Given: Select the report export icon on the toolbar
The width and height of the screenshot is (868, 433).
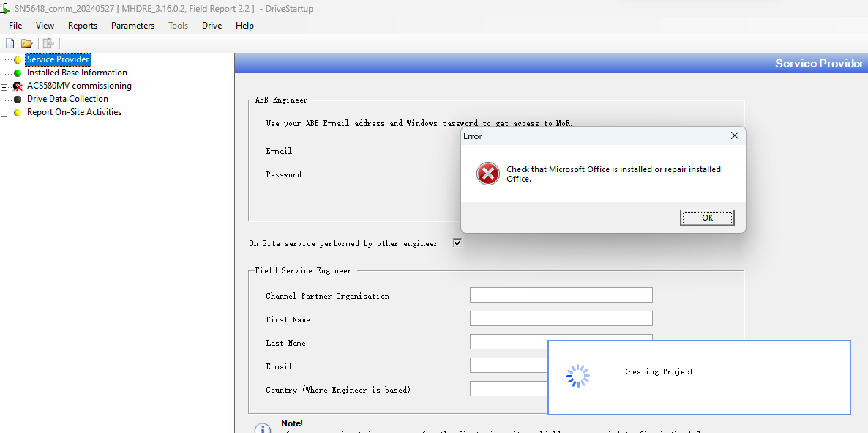Looking at the screenshot, I should 48,43.
